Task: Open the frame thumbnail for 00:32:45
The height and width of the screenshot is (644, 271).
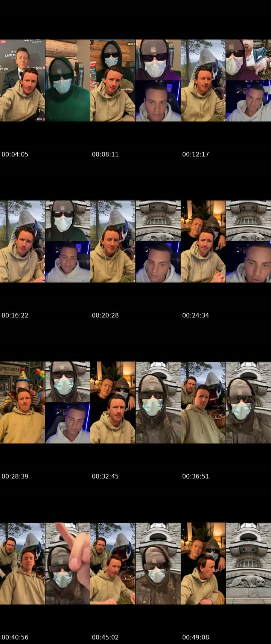Action: pyautogui.click(x=135, y=402)
